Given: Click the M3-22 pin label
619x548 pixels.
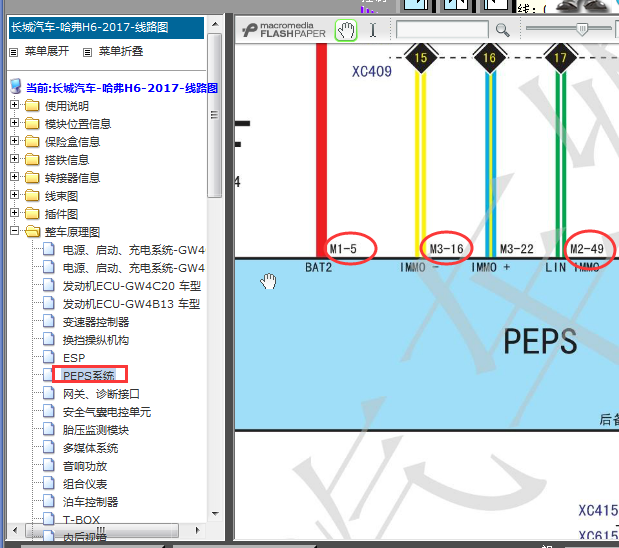Looking at the screenshot, I should click(516, 249).
